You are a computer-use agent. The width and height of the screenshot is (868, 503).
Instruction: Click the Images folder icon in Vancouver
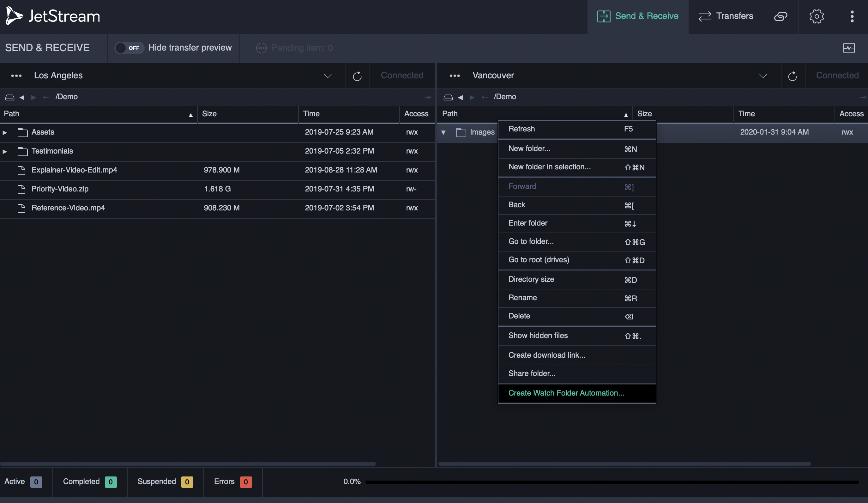point(461,132)
